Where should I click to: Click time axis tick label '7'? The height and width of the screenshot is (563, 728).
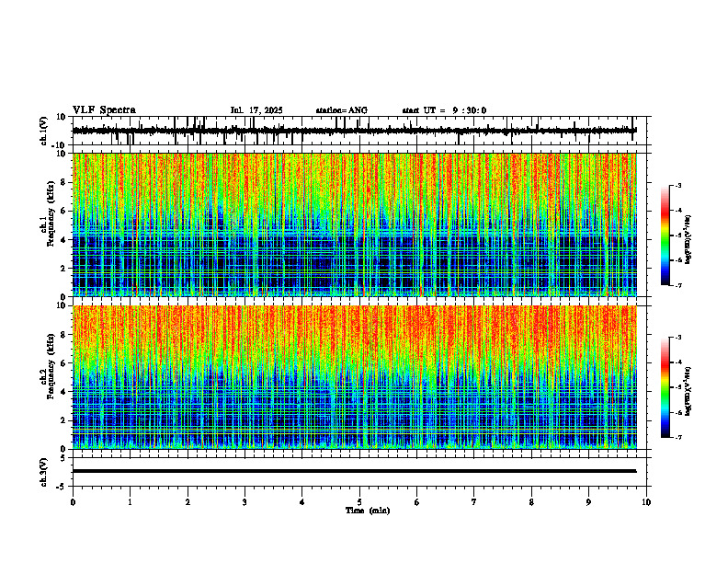coord(474,502)
